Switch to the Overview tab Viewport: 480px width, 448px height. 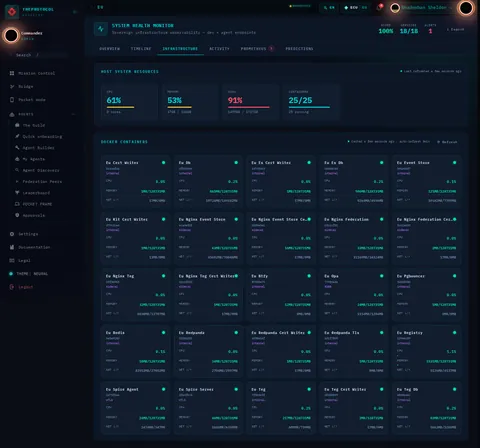[x=109, y=49]
